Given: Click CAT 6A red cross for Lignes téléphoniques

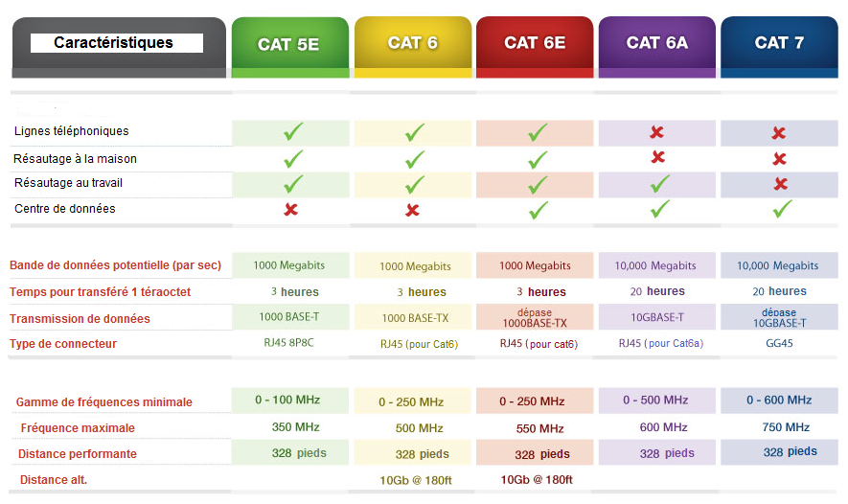Looking at the screenshot, I should click(x=657, y=132).
